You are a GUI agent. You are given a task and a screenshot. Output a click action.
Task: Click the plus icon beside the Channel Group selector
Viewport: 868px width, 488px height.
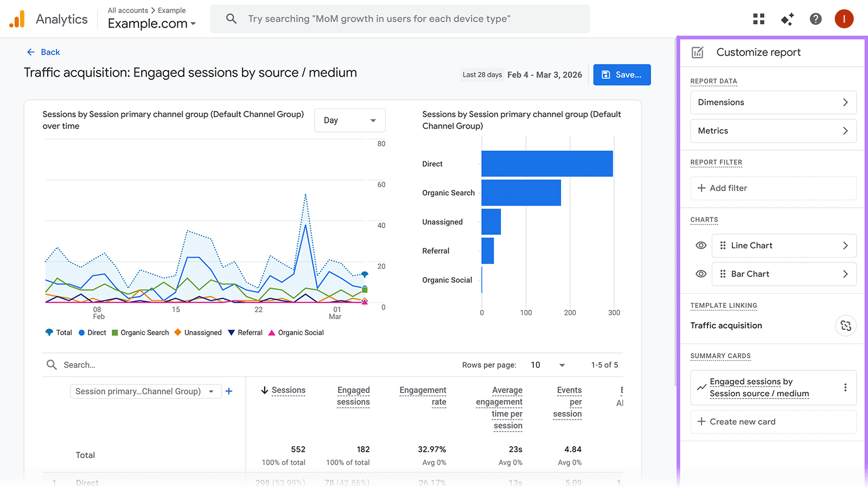(229, 391)
